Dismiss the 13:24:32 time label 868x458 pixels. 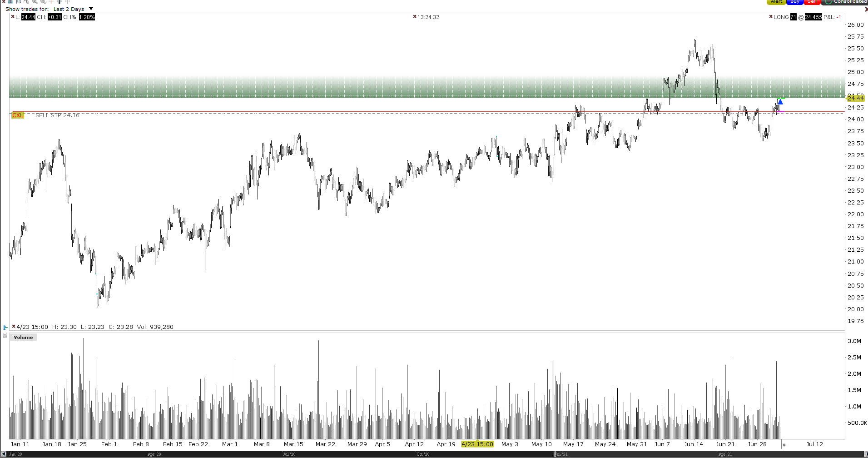click(x=415, y=17)
